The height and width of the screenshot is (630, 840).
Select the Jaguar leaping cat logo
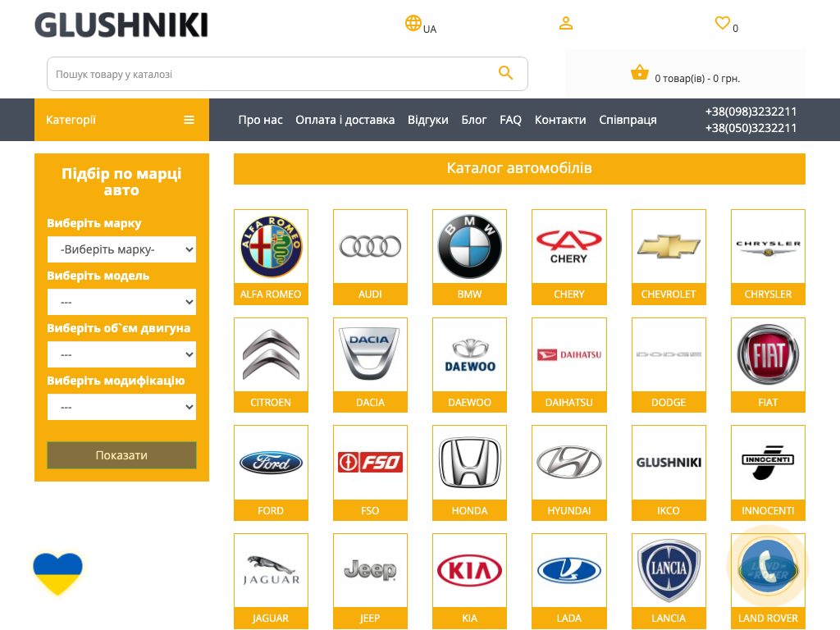[271, 571]
